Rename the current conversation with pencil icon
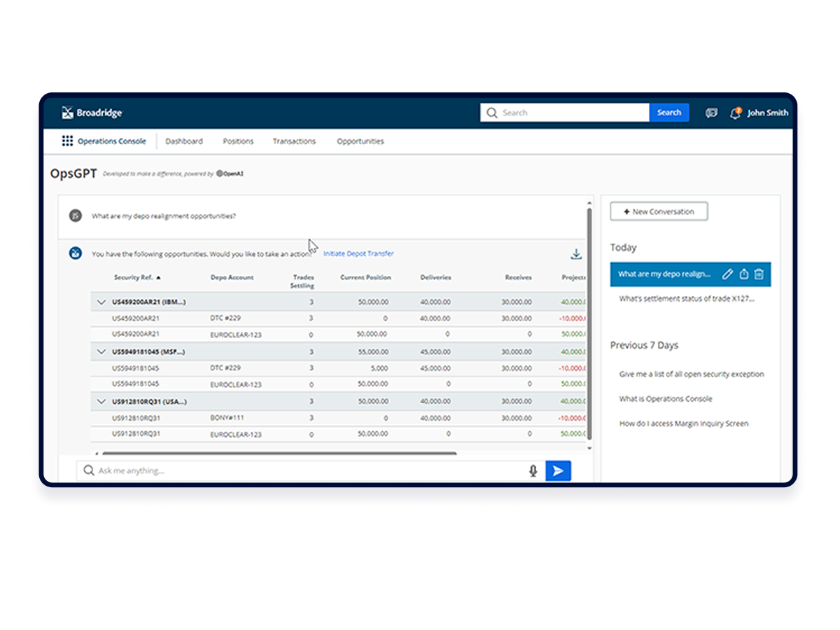 point(727,274)
